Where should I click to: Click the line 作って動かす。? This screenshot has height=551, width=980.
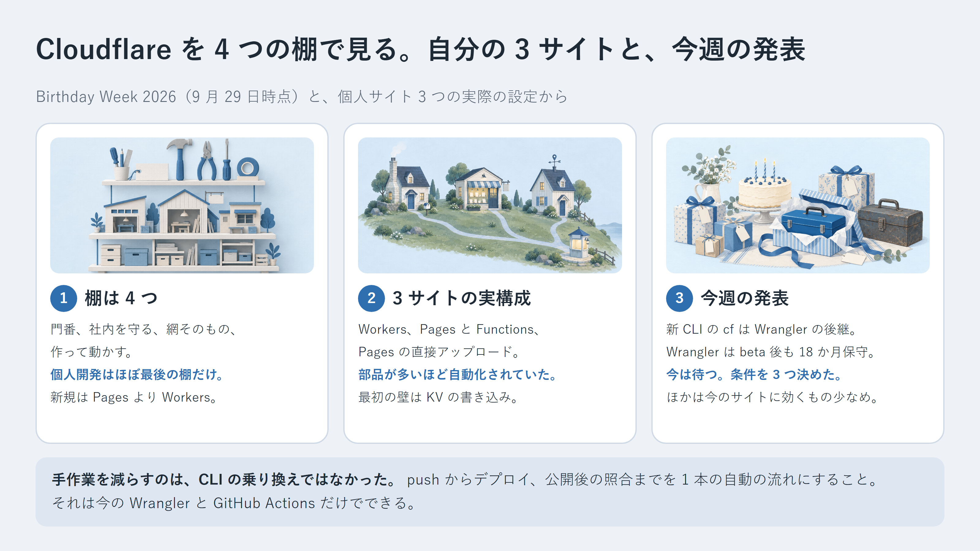[92, 352]
